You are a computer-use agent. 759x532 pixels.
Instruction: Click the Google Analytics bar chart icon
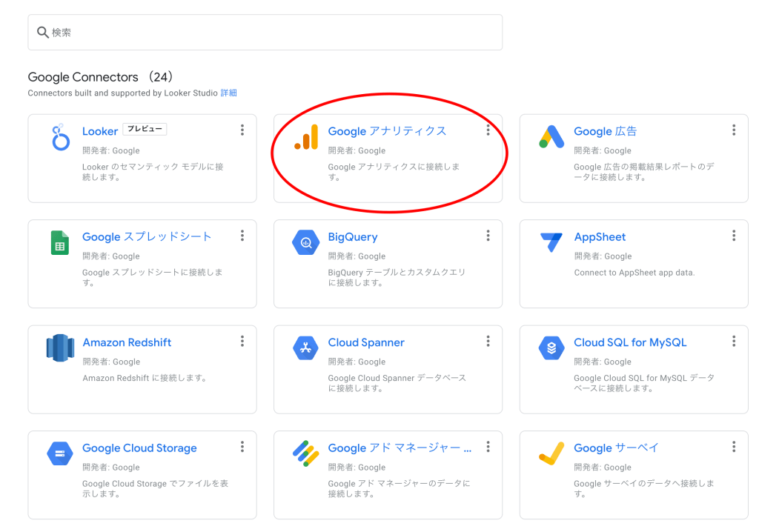click(x=306, y=137)
